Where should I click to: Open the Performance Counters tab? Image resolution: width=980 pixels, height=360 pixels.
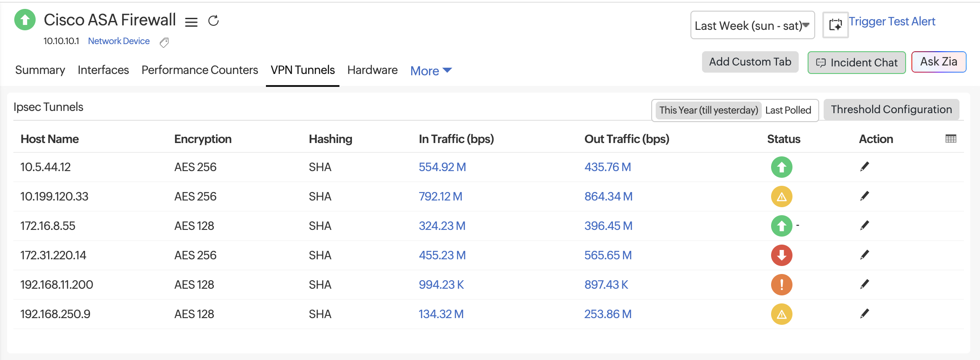tap(200, 70)
